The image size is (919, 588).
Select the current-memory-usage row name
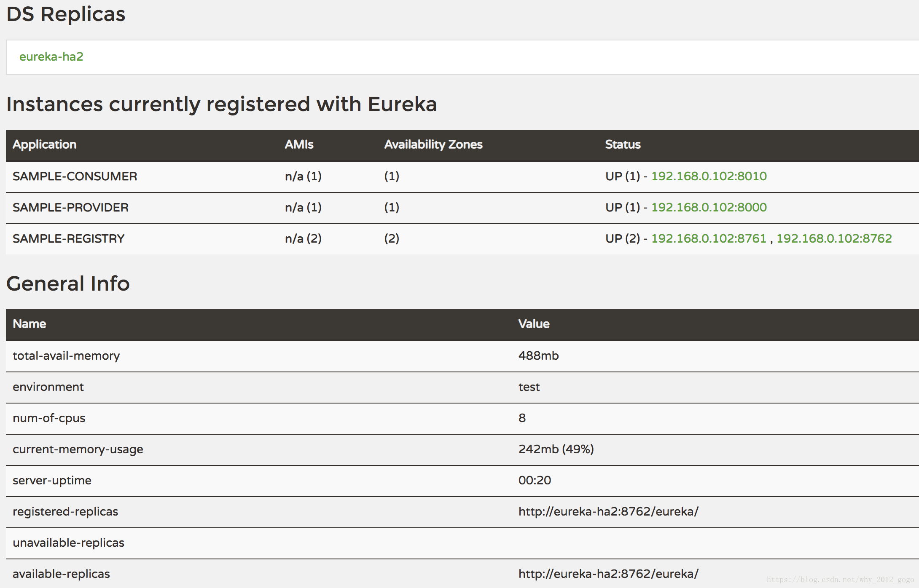click(x=78, y=449)
